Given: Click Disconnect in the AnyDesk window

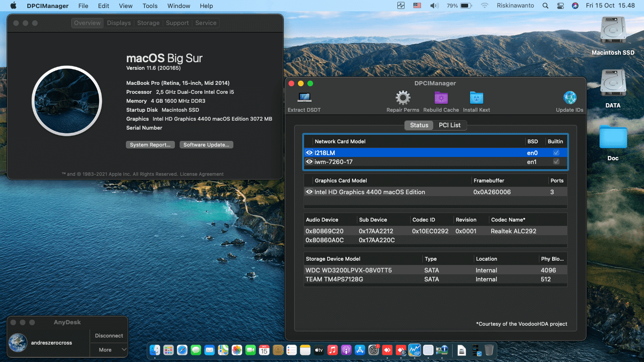Looking at the screenshot, I should click(109, 336).
